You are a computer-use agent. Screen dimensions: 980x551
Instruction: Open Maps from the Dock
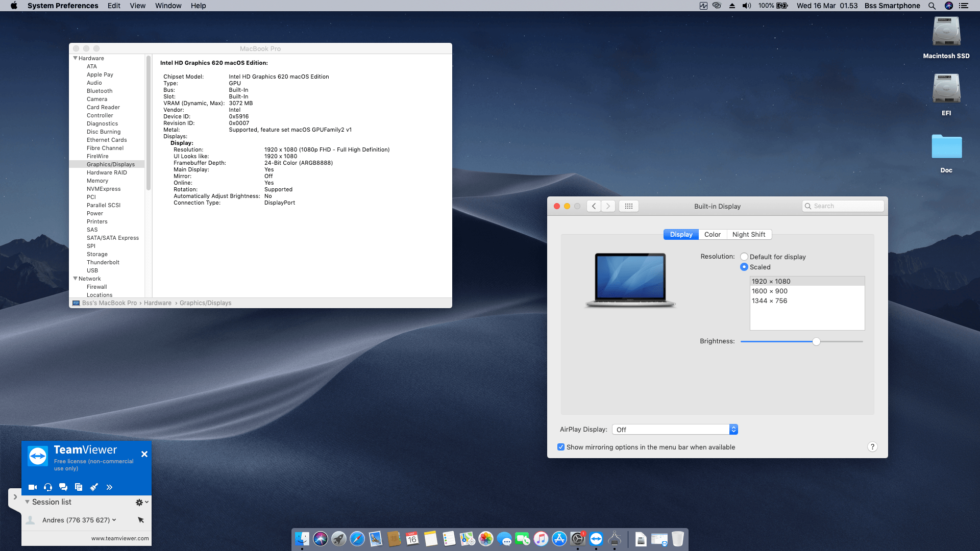pos(468,539)
